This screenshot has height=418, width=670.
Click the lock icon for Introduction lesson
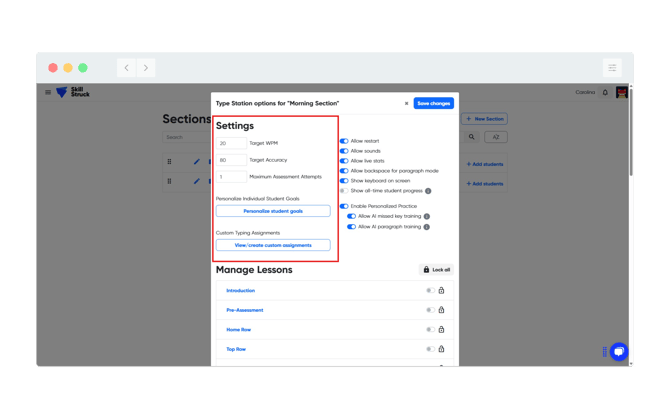click(441, 291)
